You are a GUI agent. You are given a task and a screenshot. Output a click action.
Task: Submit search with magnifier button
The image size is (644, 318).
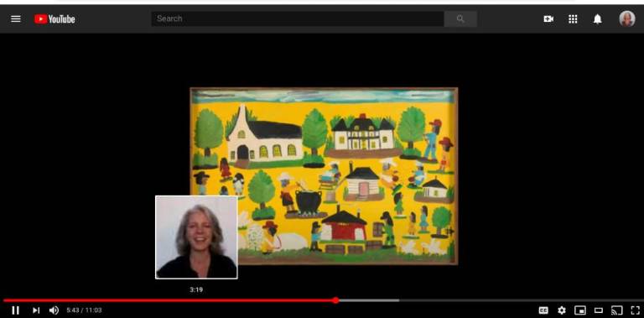(460, 19)
